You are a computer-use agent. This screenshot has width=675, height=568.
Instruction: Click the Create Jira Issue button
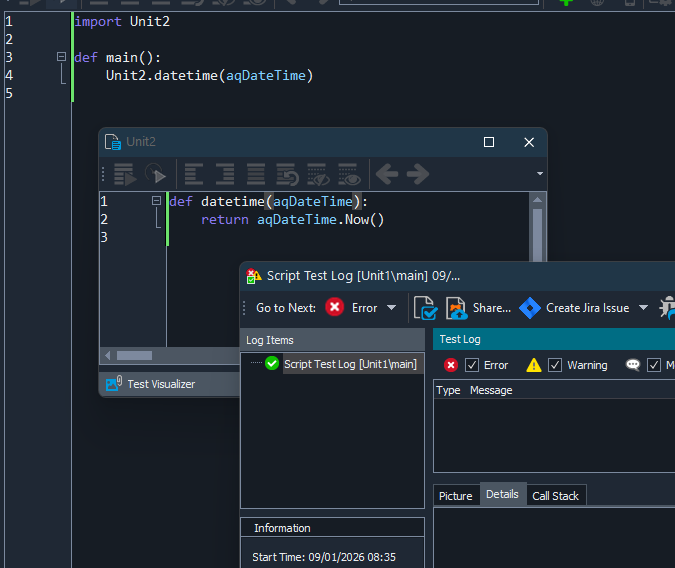tap(587, 308)
